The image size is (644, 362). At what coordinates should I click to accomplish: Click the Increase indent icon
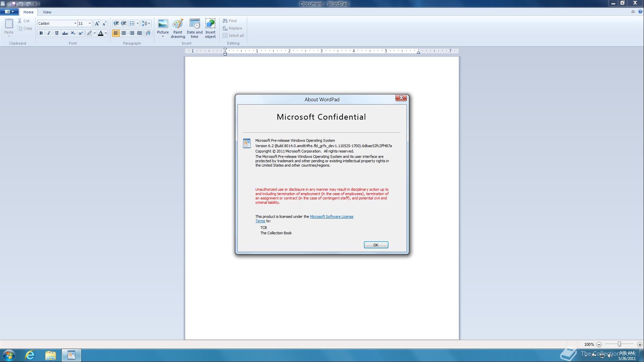click(123, 23)
